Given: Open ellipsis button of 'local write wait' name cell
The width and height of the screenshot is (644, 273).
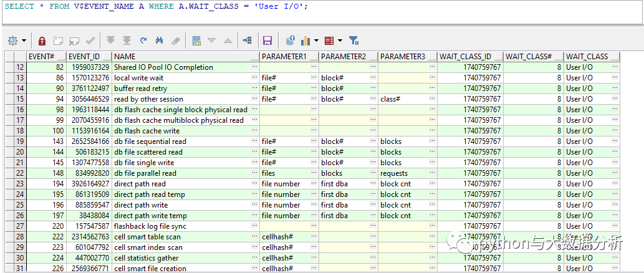Looking at the screenshot, I should [x=254, y=77].
